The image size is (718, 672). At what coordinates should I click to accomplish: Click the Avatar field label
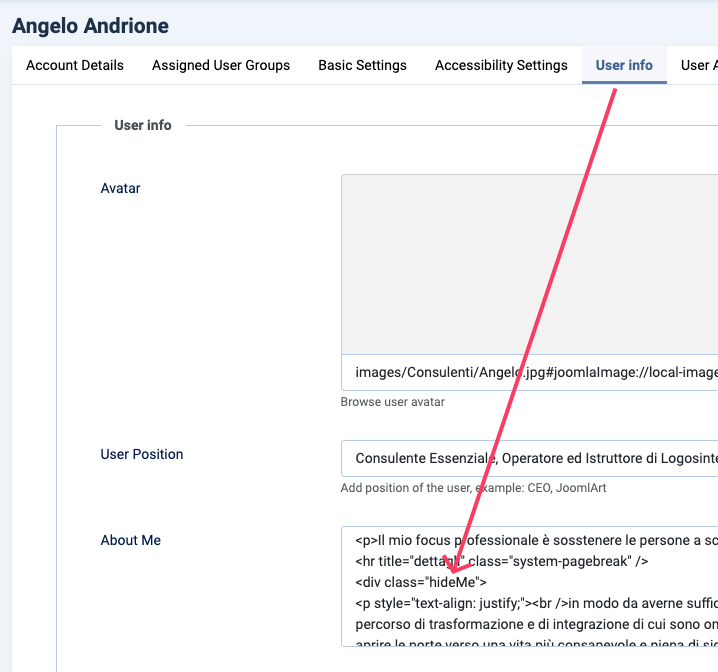tap(121, 188)
